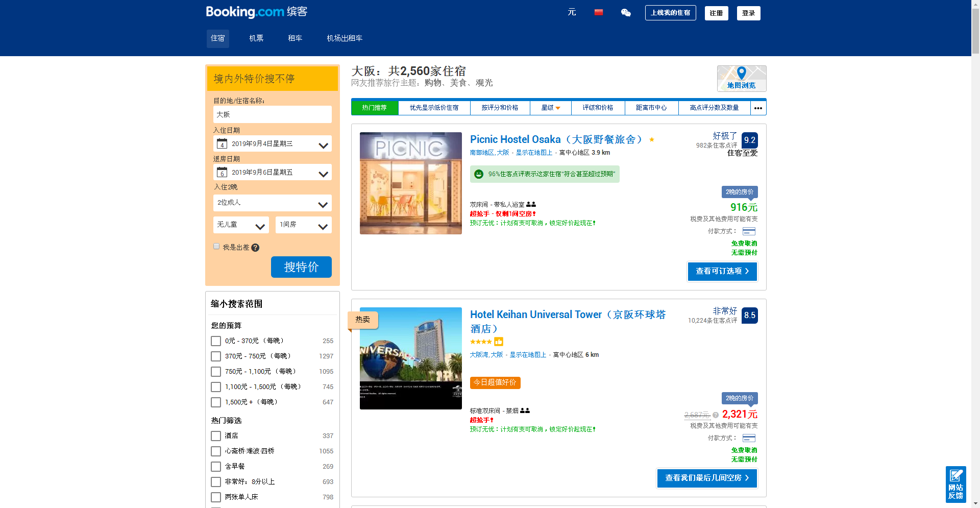Click the Picnic Hostel photo thumbnail
The image size is (980, 508).
tap(411, 183)
